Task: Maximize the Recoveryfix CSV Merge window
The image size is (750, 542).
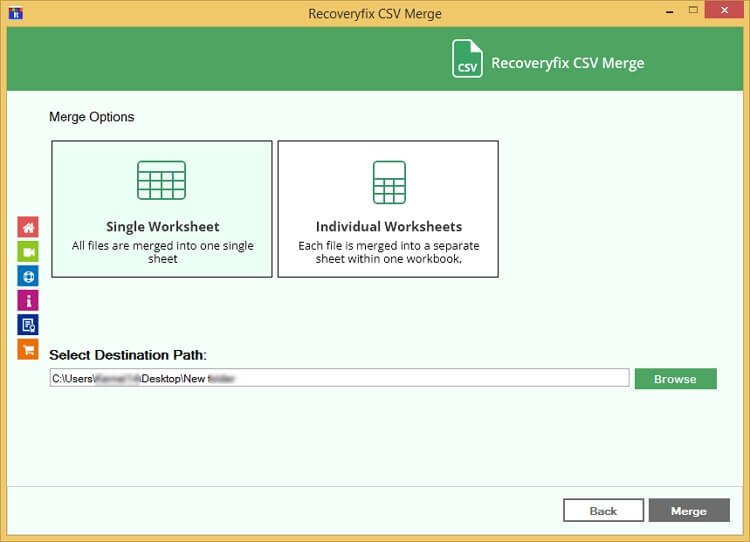Action: pos(693,10)
